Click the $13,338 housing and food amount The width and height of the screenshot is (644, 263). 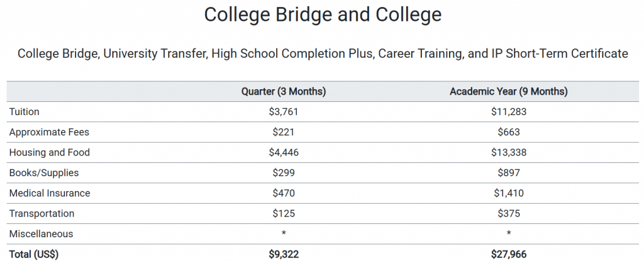[x=508, y=152]
